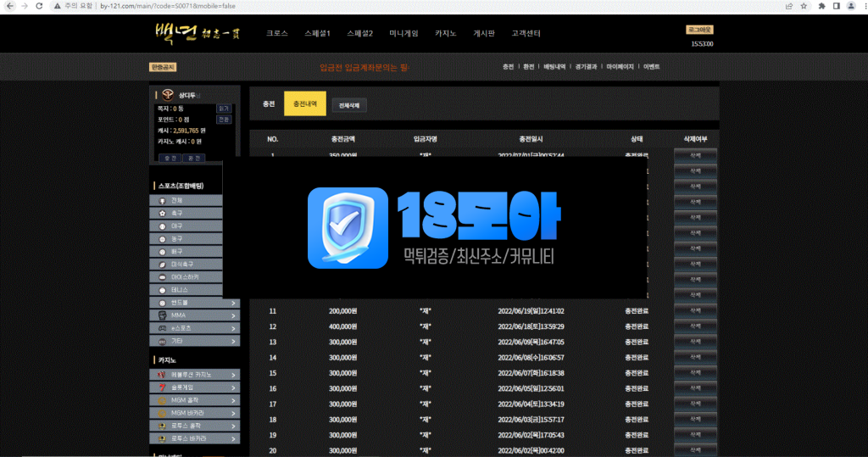
Task: Expand the 에볼루션 카지노 arrow
Action: click(233, 375)
